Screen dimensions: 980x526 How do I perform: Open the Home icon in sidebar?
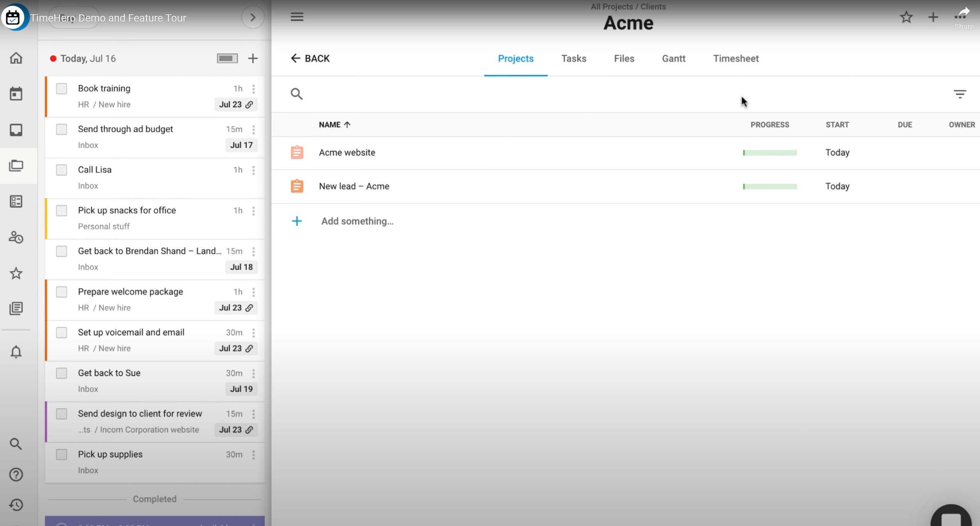click(16, 58)
